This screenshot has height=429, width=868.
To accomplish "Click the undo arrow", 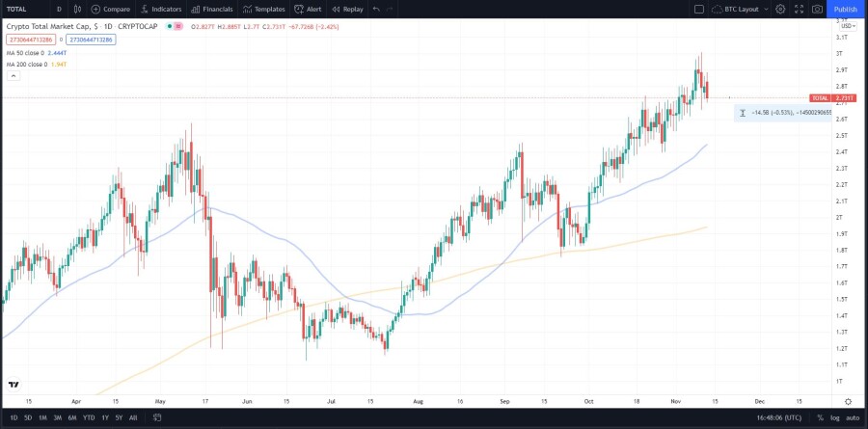I will coord(376,9).
